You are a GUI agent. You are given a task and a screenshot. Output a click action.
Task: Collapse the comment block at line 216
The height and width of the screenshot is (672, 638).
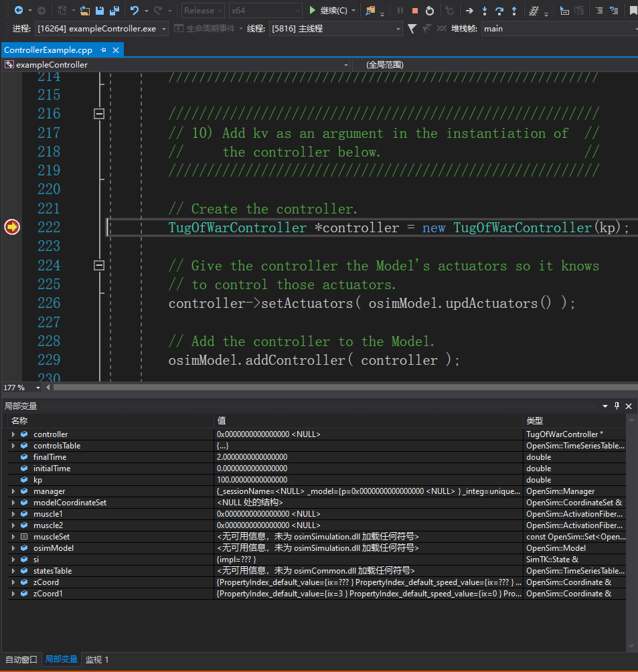pos(99,114)
